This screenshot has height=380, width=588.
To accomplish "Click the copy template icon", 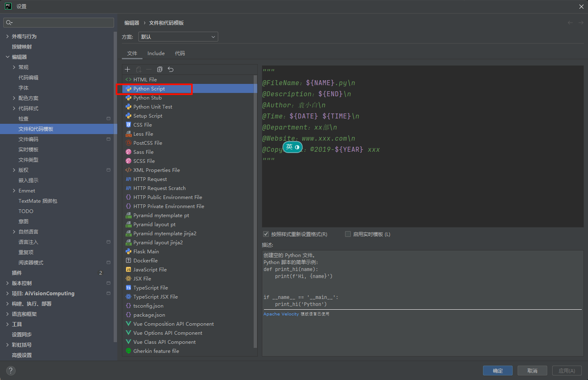I will [x=160, y=70].
